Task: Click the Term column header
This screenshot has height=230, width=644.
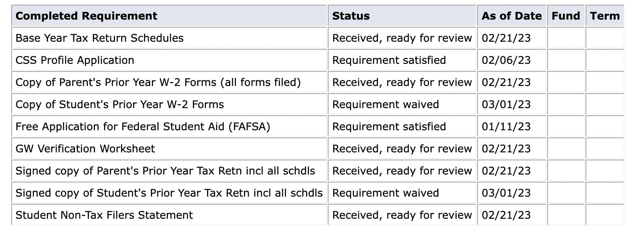Action: click(x=604, y=16)
